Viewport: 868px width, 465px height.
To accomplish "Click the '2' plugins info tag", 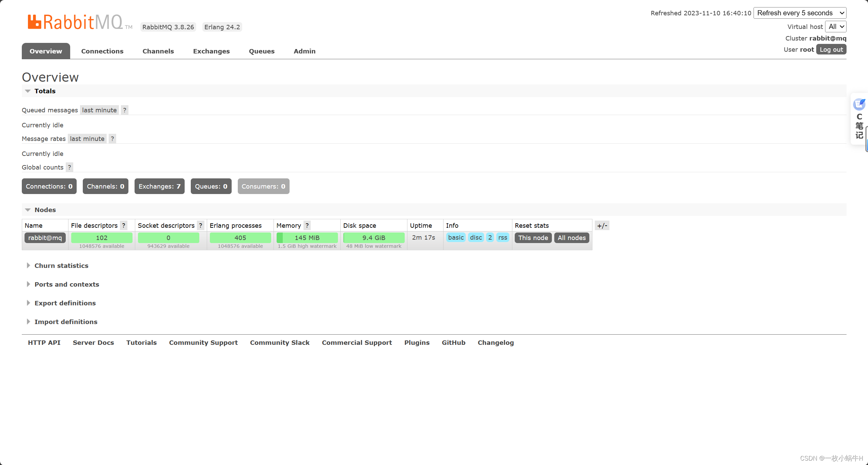I will (x=490, y=238).
